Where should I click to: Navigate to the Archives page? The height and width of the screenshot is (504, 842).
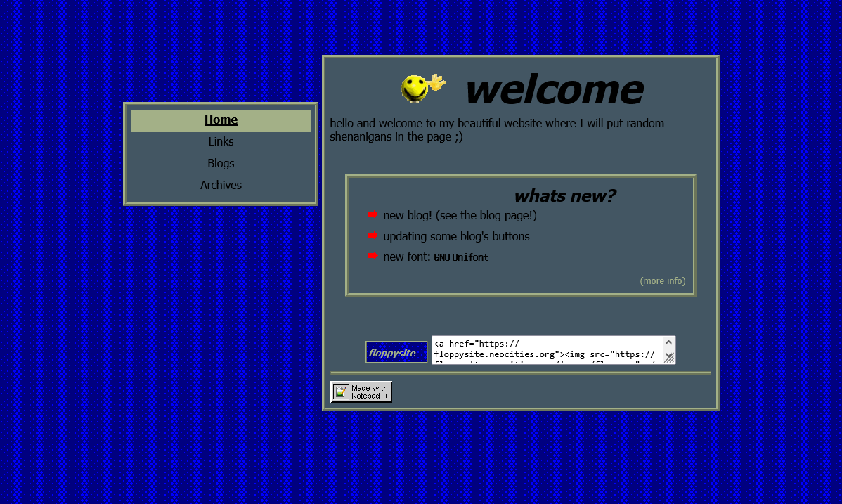[221, 186]
